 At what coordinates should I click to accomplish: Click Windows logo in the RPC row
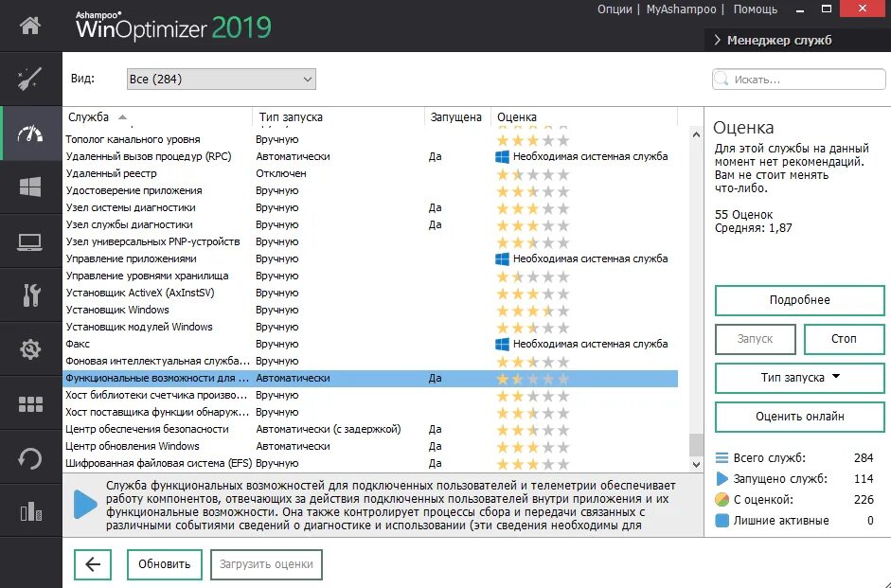pos(503,157)
